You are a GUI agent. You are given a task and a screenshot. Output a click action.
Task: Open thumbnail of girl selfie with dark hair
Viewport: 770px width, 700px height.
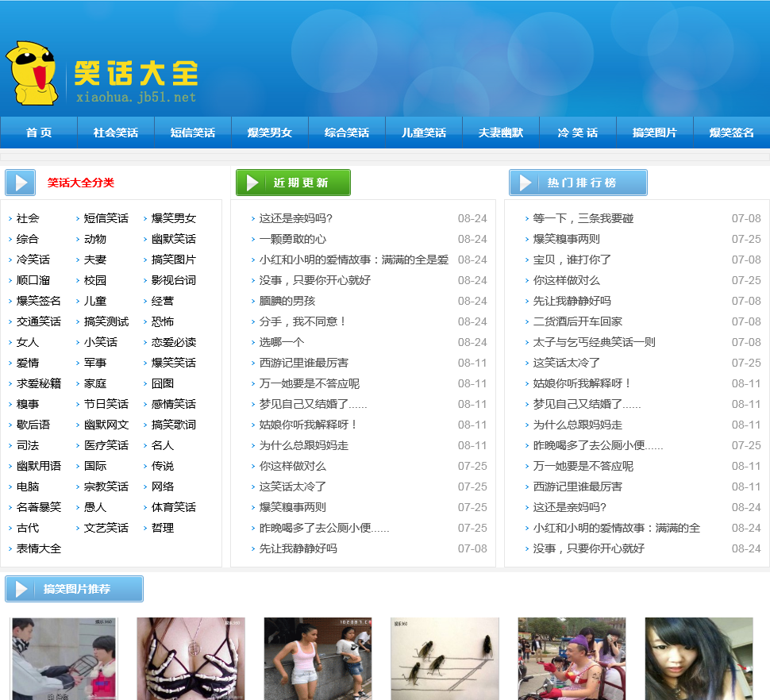[x=699, y=659]
